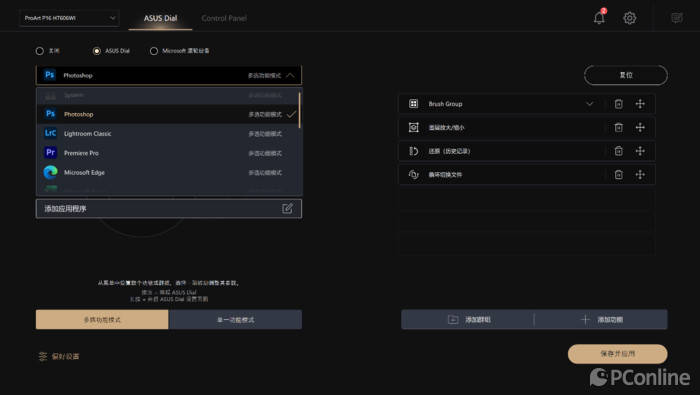Open the settings gear icon
This screenshot has width=700, height=395.
tap(629, 18)
